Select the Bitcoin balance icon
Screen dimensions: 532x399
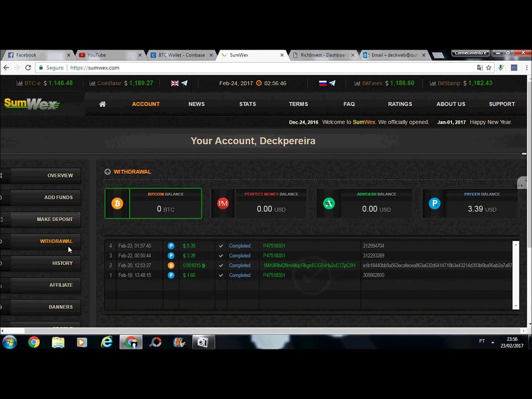point(117,203)
